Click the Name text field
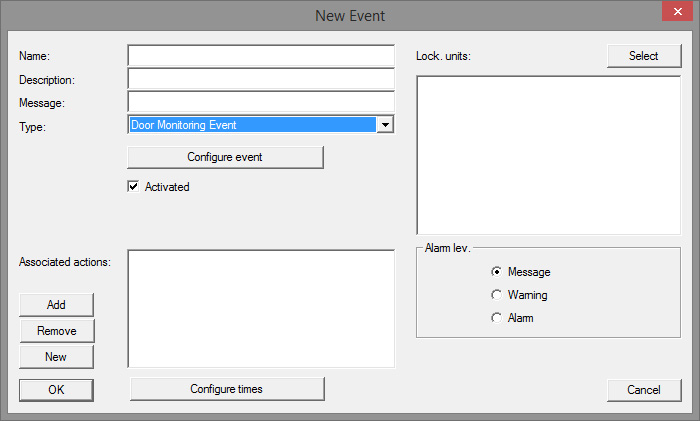700x421 pixels. pyautogui.click(x=261, y=55)
